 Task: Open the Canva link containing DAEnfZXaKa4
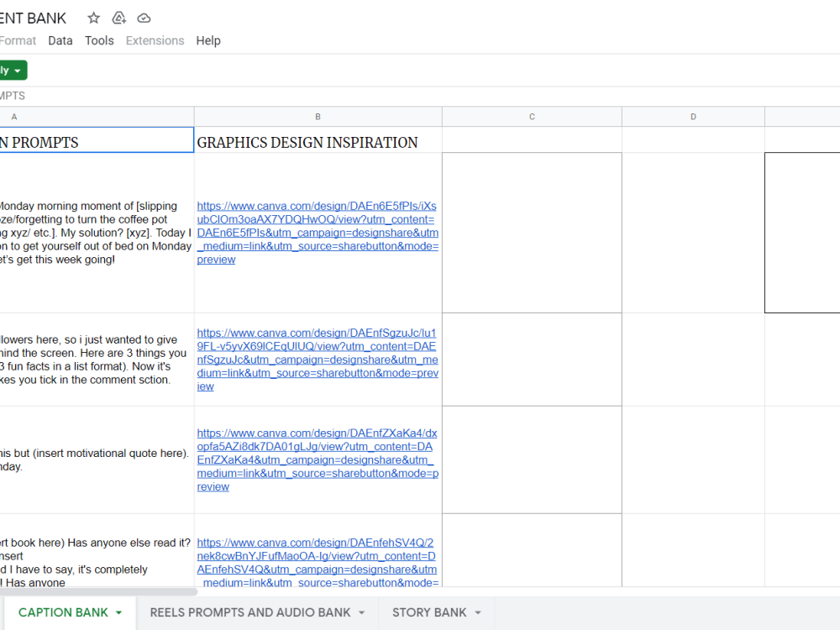(318, 459)
